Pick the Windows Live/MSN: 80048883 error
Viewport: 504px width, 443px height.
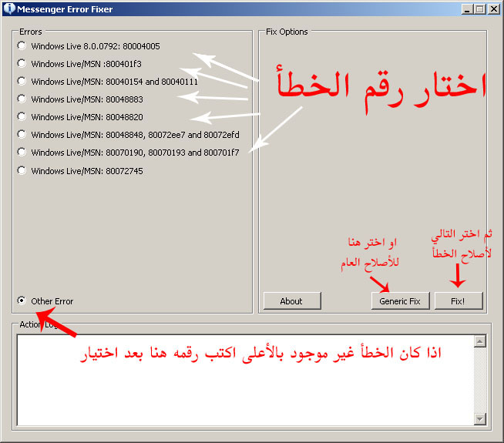coord(22,99)
